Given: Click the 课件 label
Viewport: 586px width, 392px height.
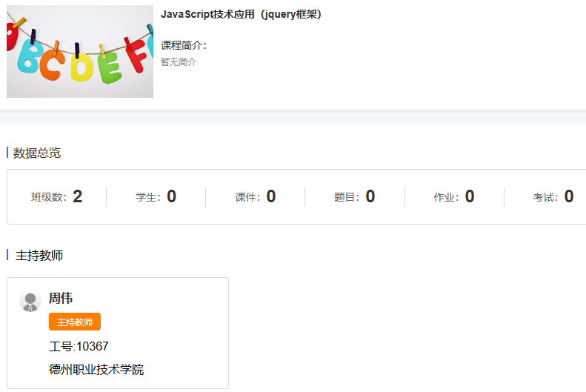Looking at the screenshot, I should coord(247,197).
